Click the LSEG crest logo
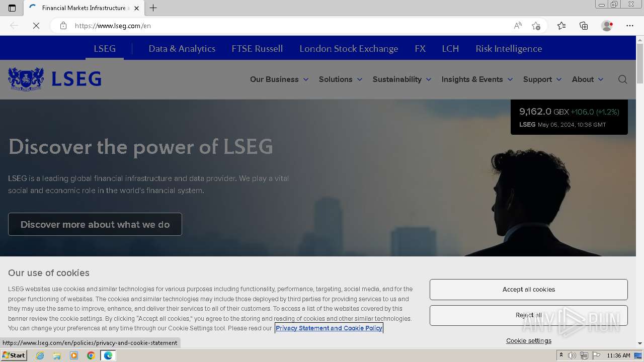 pyautogui.click(x=55, y=79)
